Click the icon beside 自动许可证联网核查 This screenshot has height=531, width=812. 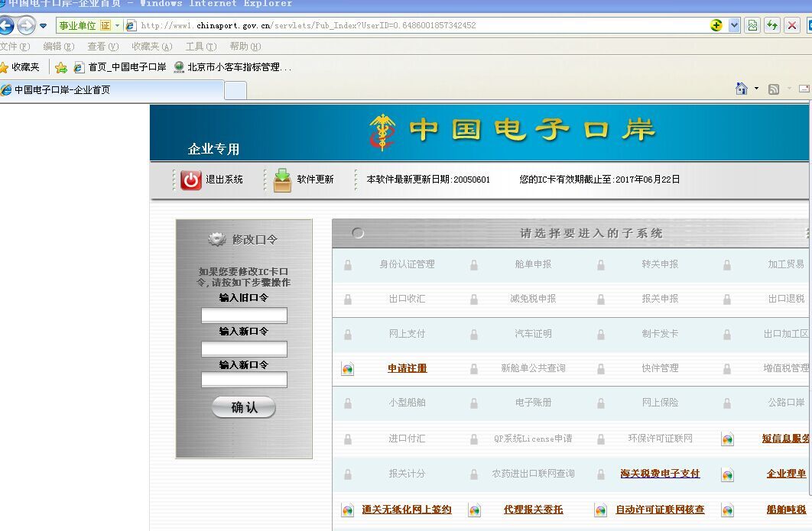click(600, 510)
